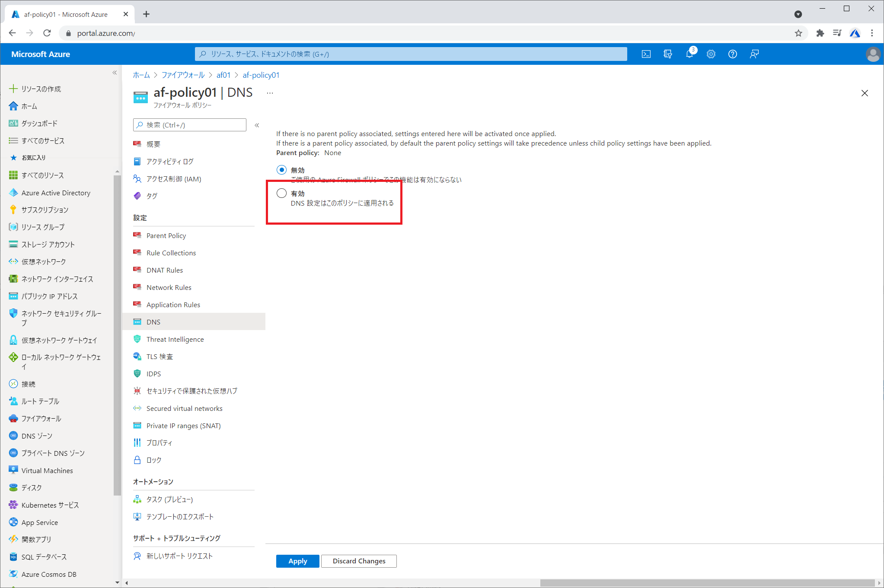Click the Discard Changes button
Viewport: 884px width, 588px height.
pyautogui.click(x=359, y=561)
